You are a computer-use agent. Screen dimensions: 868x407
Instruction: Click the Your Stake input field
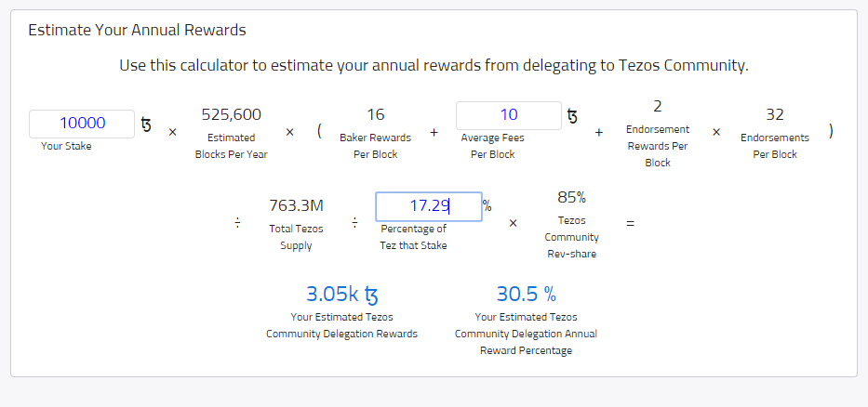point(82,124)
